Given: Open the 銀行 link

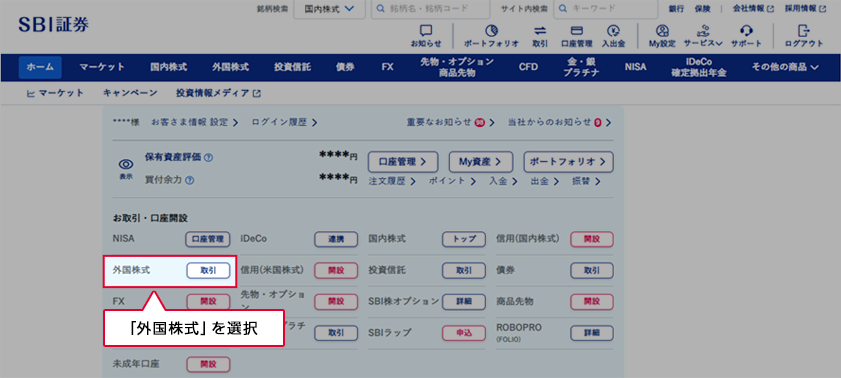Looking at the screenshot, I should (x=676, y=9).
